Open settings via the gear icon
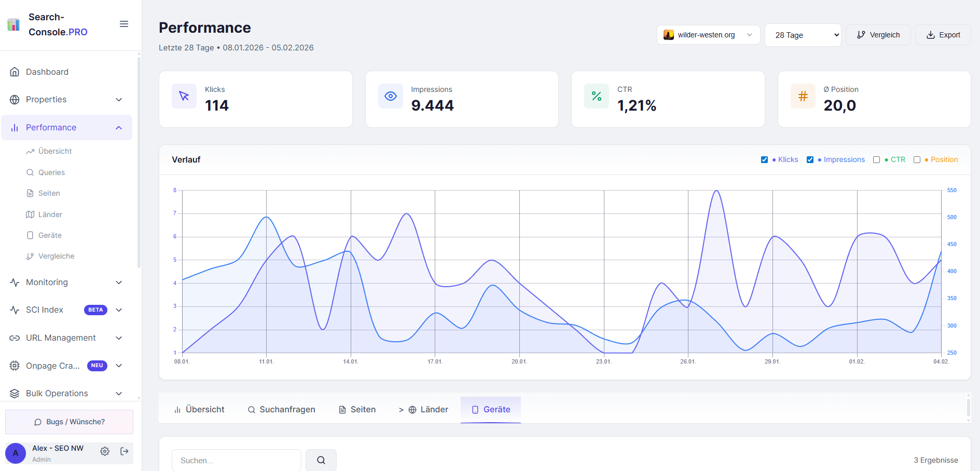Image resolution: width=980 pixels, height=471 pixels. click(105, 451)
